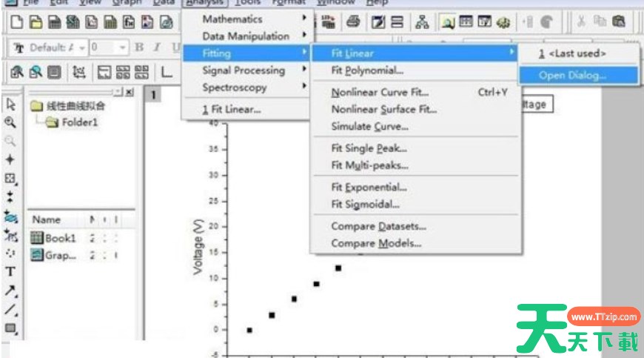Click the New Function (fx) icon
The height and width of the screenshot is (358, 644).
pyautogui.click(x=129, y=22)
